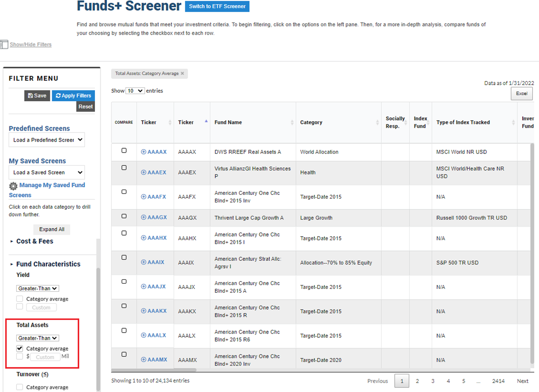Go to results page 5

point(463,381)
